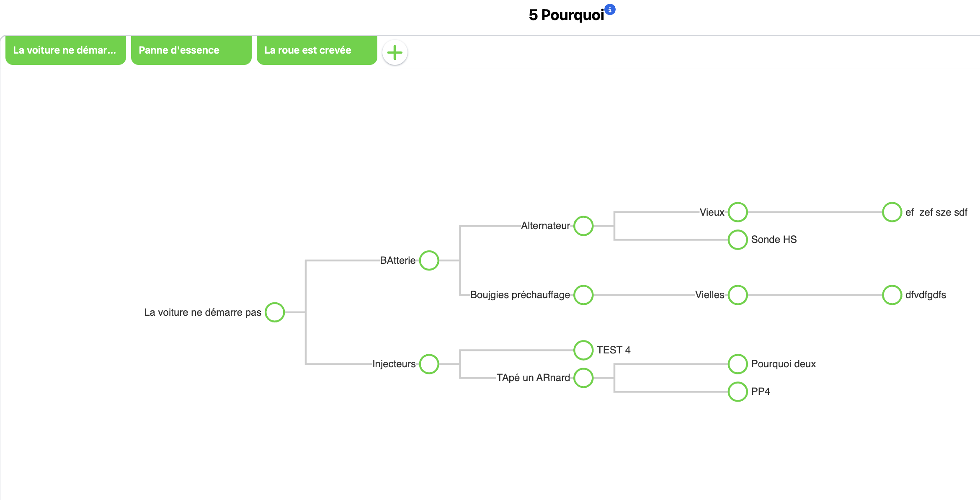Screen dimensions: 980x500
Task: Collapse the La voiture ne démarre pas root node
Action: pyautogui.click(x=275, y=312)
